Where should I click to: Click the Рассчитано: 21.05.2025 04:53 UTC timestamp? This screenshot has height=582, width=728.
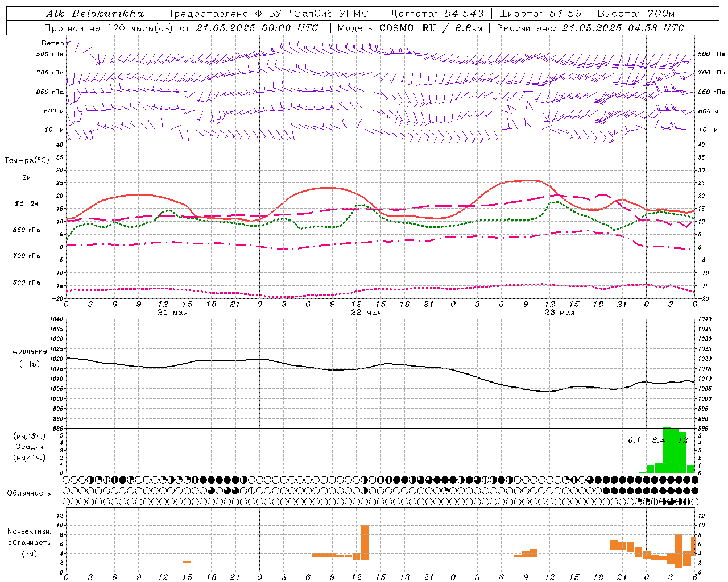(x=590, y=28)
